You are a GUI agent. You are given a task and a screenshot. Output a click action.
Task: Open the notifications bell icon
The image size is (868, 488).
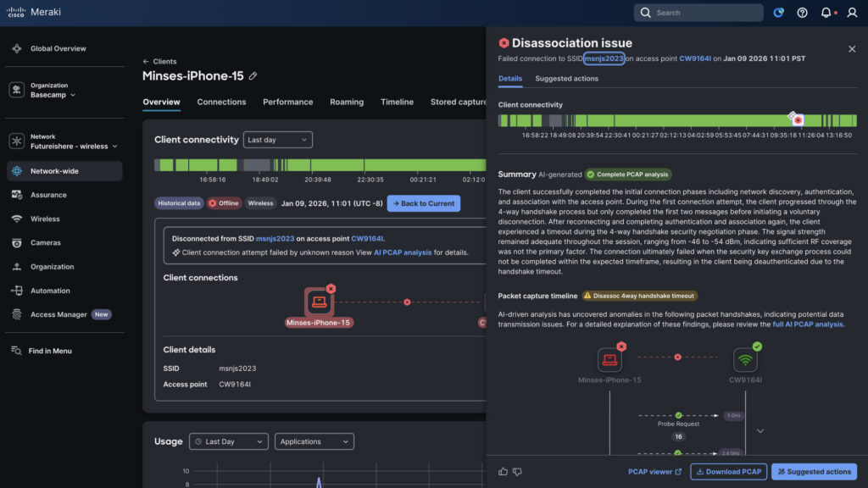826,13
